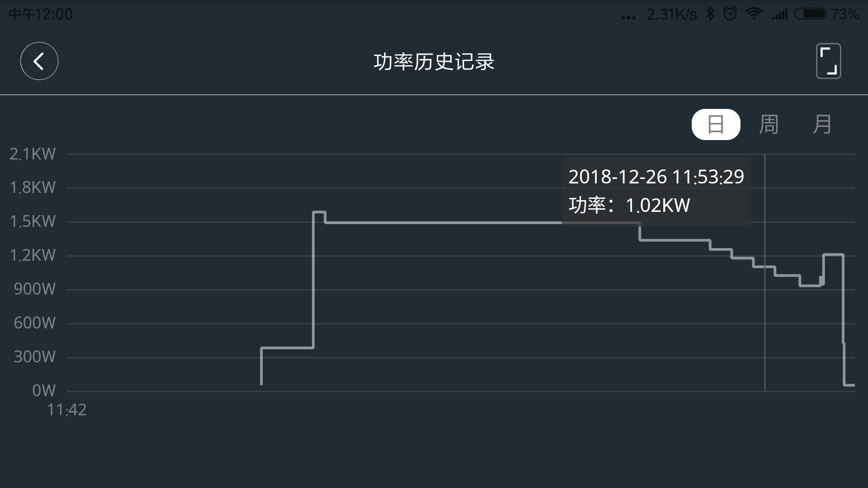This screenshot has height=488, width=868.
Task: Tap the back arrow to exit power history
Action: 39,61
